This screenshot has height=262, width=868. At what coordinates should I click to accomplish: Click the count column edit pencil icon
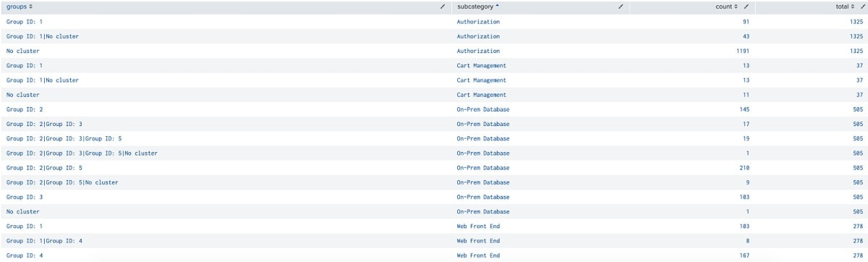(746, 7)
